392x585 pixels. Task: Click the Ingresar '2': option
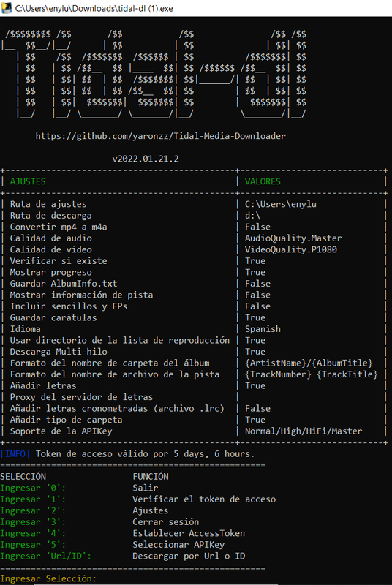pyautogui.click(x=33, y=510)
